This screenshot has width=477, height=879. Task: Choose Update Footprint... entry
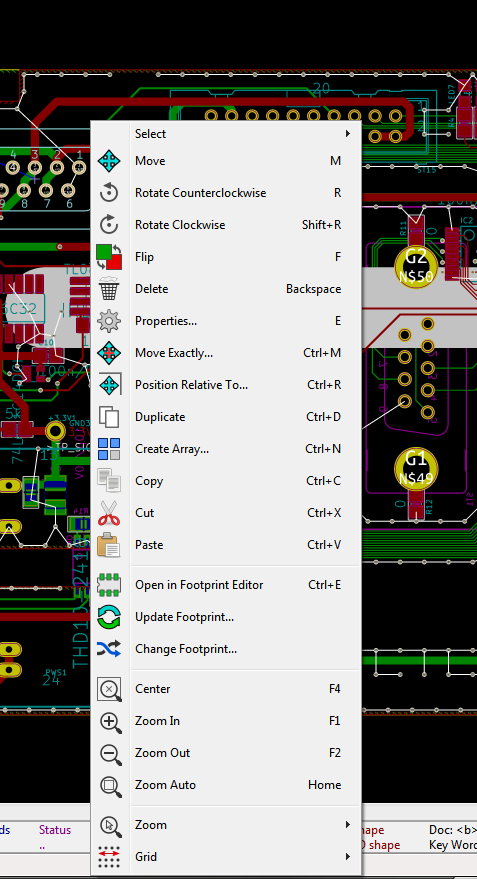pos(226,617)
